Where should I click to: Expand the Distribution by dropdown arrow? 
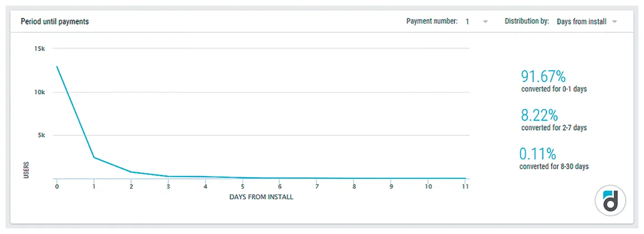coord(614,22)
